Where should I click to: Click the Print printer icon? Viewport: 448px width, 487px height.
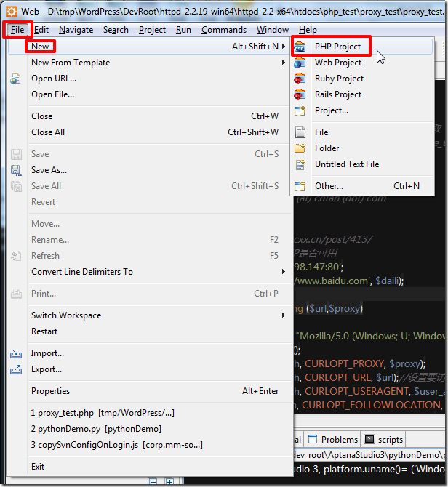coord(16,294)
